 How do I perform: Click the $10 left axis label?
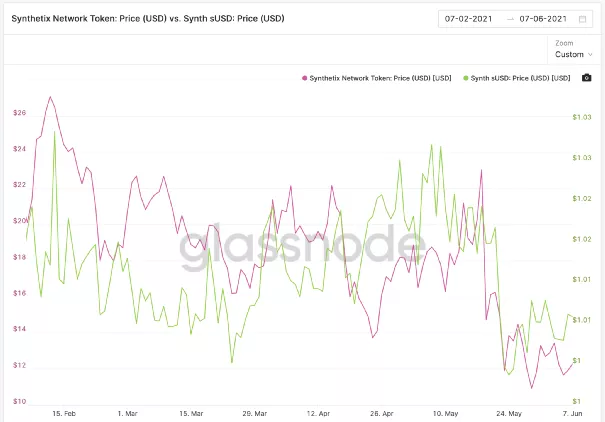pyautogui.click(x=18, y=402)
